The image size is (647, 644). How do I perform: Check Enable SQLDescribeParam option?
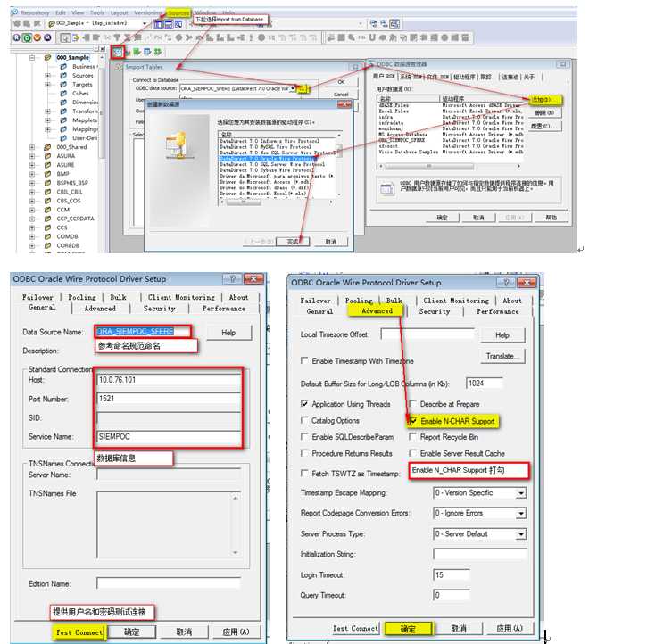click(x=304, y=436)
